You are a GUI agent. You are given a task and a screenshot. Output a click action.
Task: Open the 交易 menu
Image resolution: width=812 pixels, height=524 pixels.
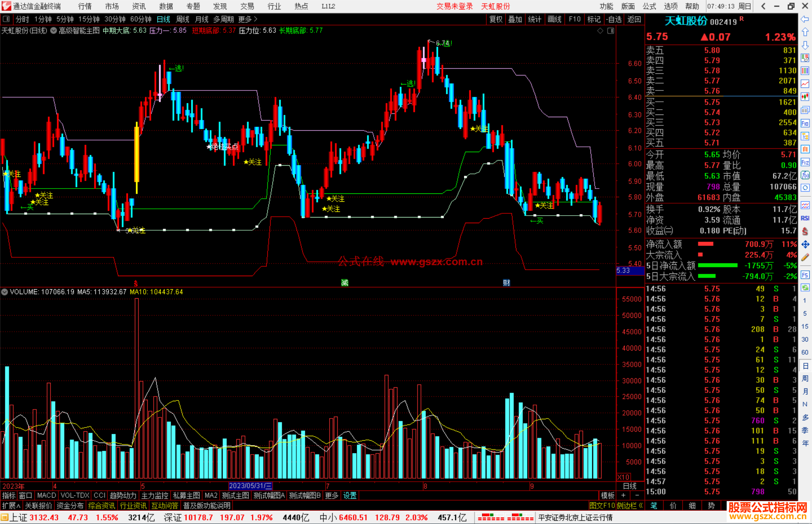point(247,6)
